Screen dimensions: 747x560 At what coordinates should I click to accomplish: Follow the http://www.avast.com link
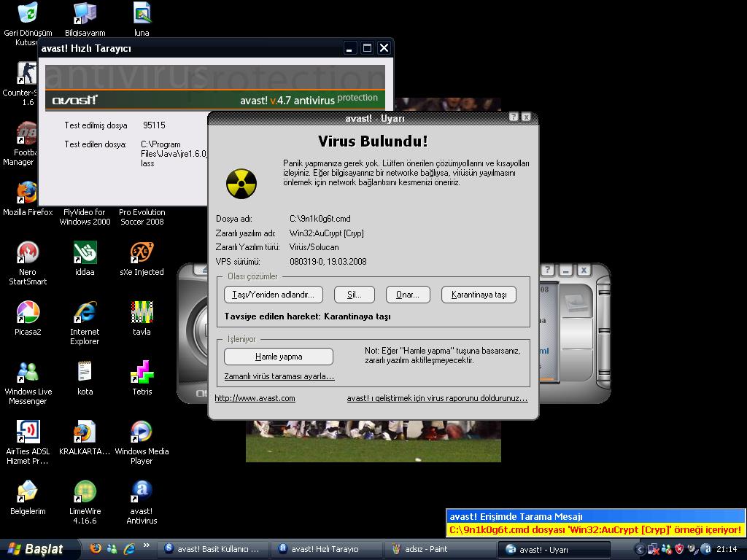point(255,398)
